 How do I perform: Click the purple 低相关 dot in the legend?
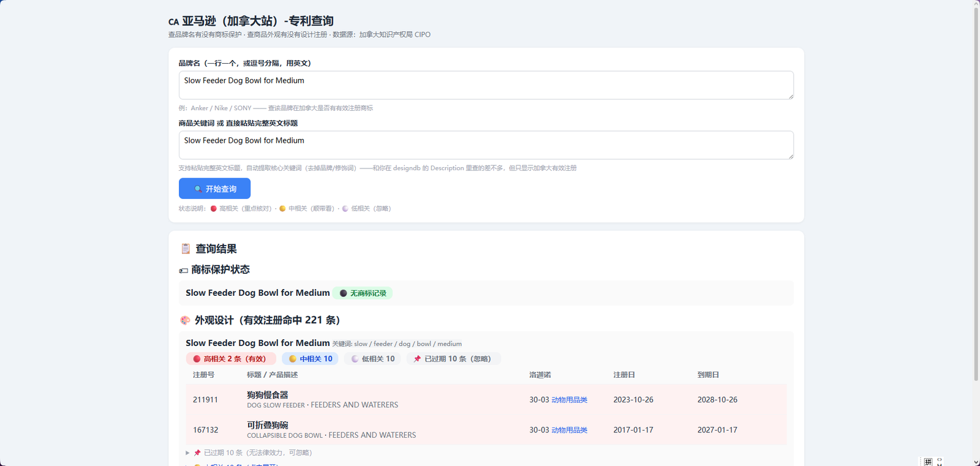point(345,209)
